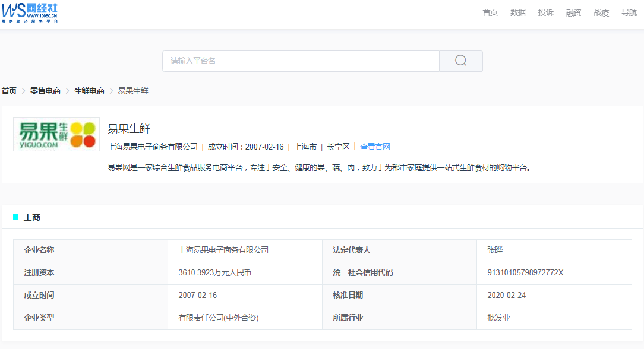Click the 企业名称 label cell
The image size is (644, 349).
click(90, 250)
